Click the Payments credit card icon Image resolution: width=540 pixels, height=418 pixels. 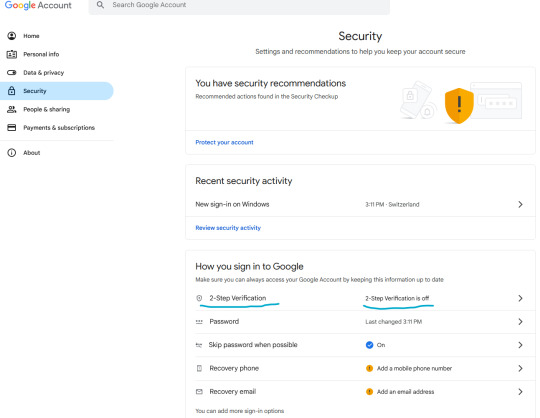coord(12,127)
